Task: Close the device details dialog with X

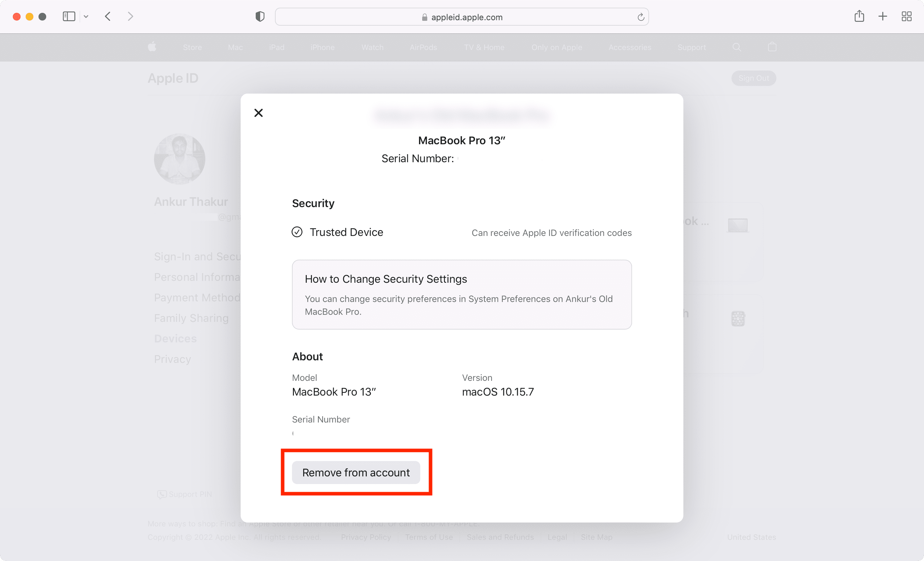Action: pos(258,113)
